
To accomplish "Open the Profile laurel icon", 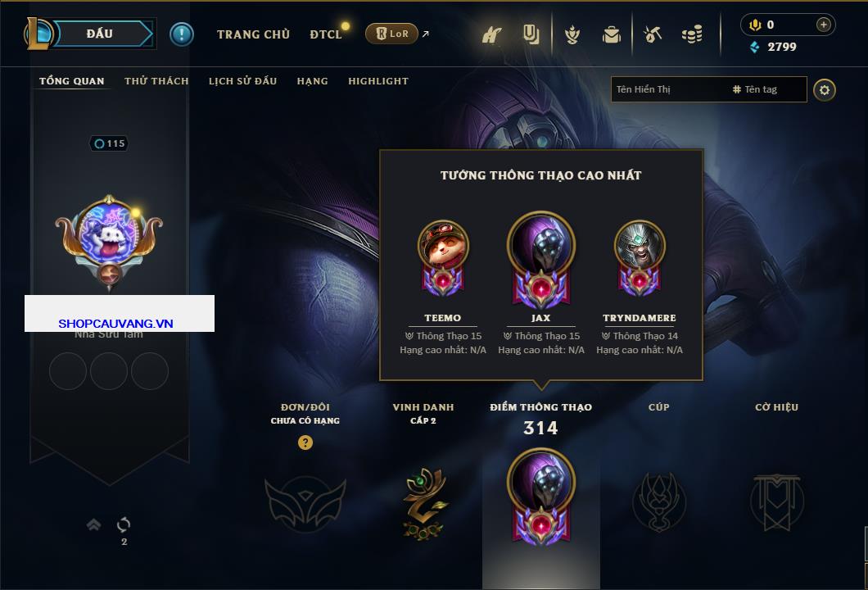I will 572,35.
